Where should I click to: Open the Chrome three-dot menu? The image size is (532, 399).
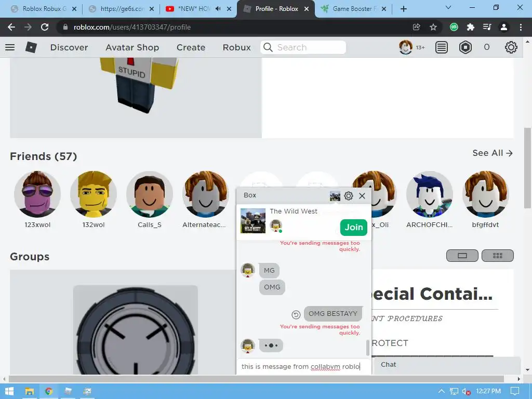pos(521,27)
